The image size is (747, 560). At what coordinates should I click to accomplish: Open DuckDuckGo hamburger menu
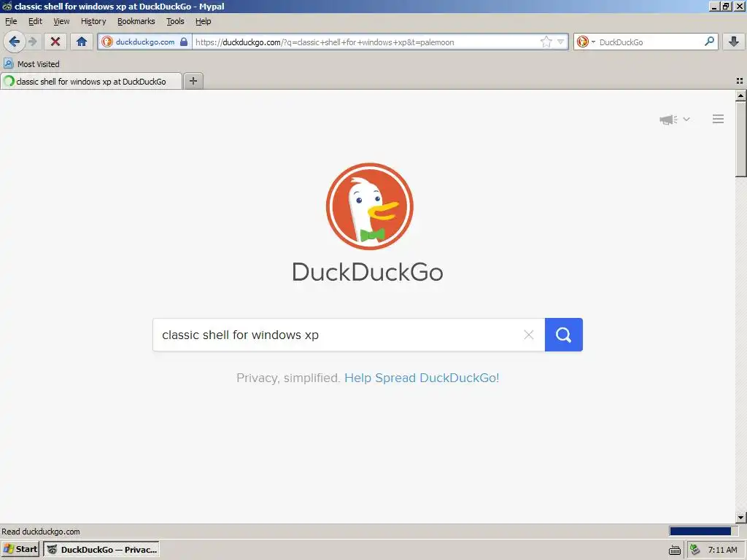click(719, 119)
